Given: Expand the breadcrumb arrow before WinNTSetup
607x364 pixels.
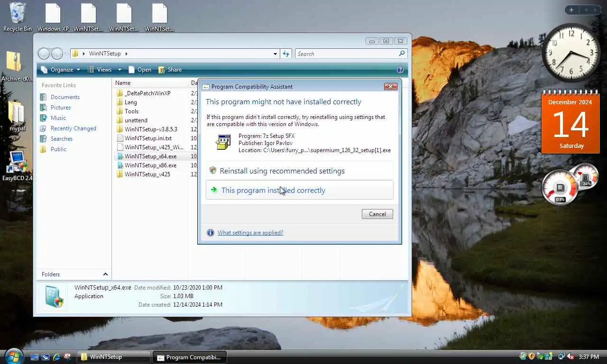Looking at the screenshot, I should [84, 54].
